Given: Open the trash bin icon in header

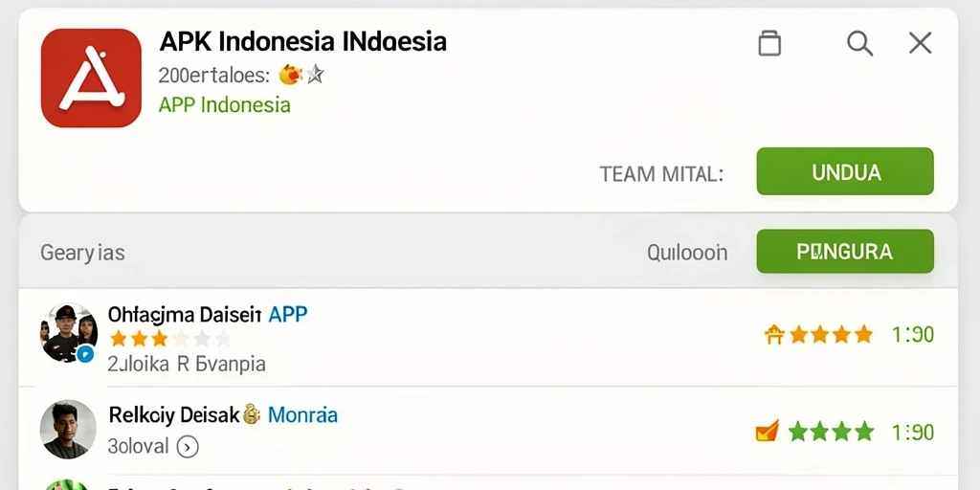Looking at the screenshot, I should [x=769, y=43].
